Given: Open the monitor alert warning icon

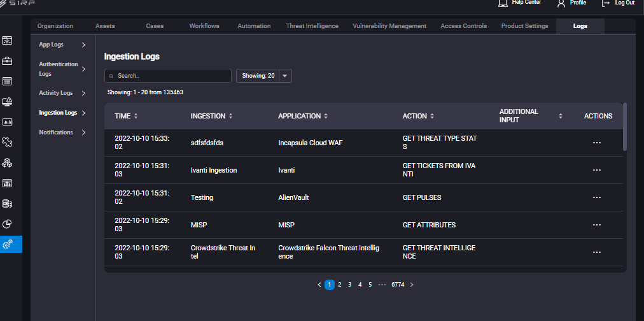Looking at the screenshot, I should [7, 101].
